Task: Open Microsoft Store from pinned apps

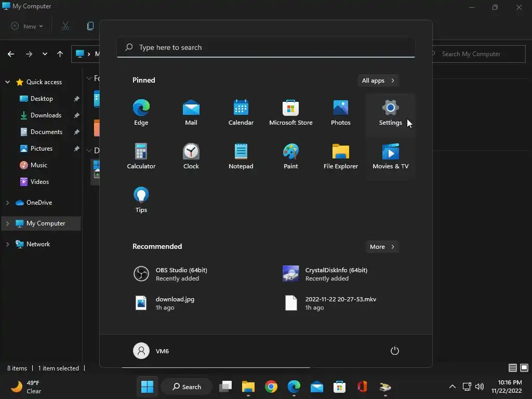Action: pos(291,113)
